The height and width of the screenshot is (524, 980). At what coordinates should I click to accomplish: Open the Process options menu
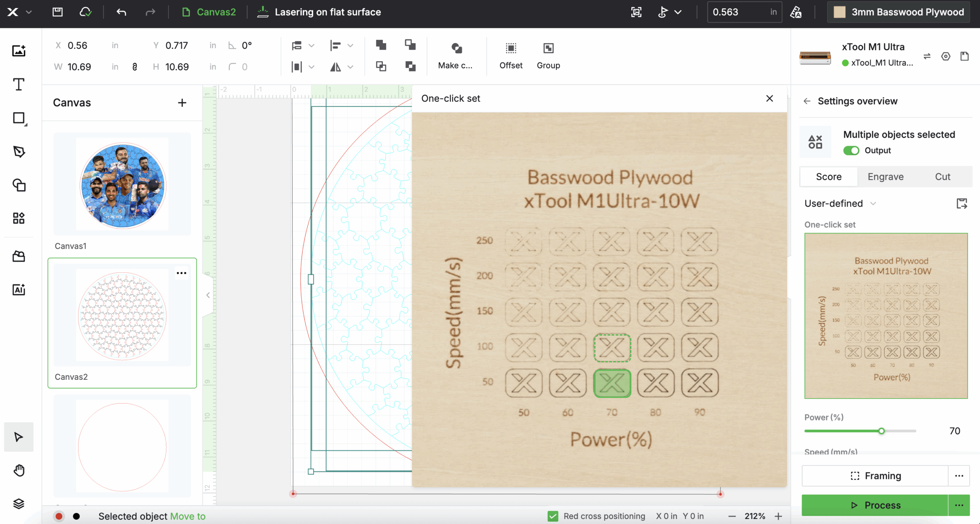click(959, 505)
